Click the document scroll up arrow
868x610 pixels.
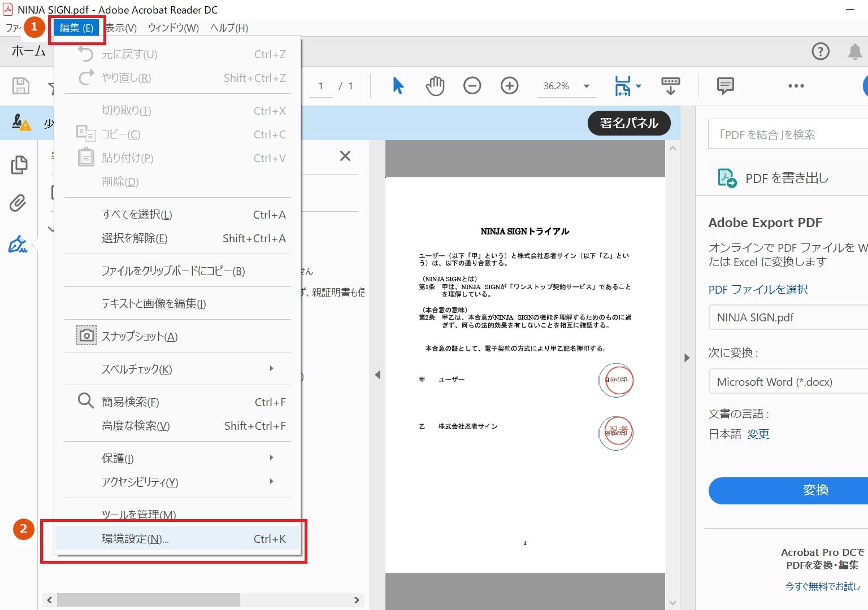(x=672, y=149)
